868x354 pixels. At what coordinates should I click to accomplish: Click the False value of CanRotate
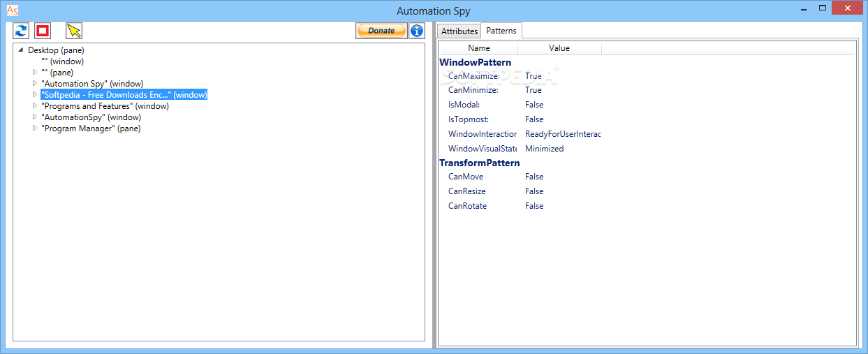tap(534, 206)
